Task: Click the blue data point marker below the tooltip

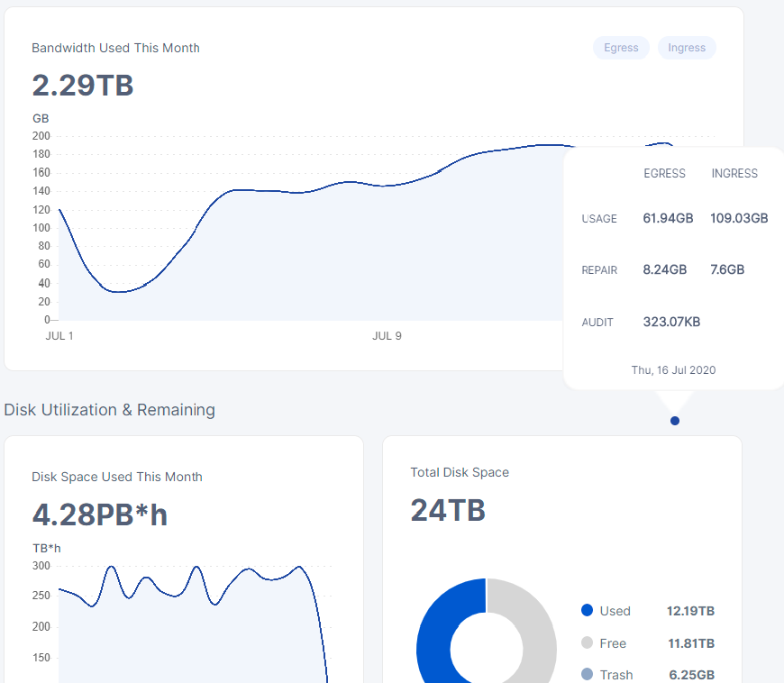Action: (675, 421)
